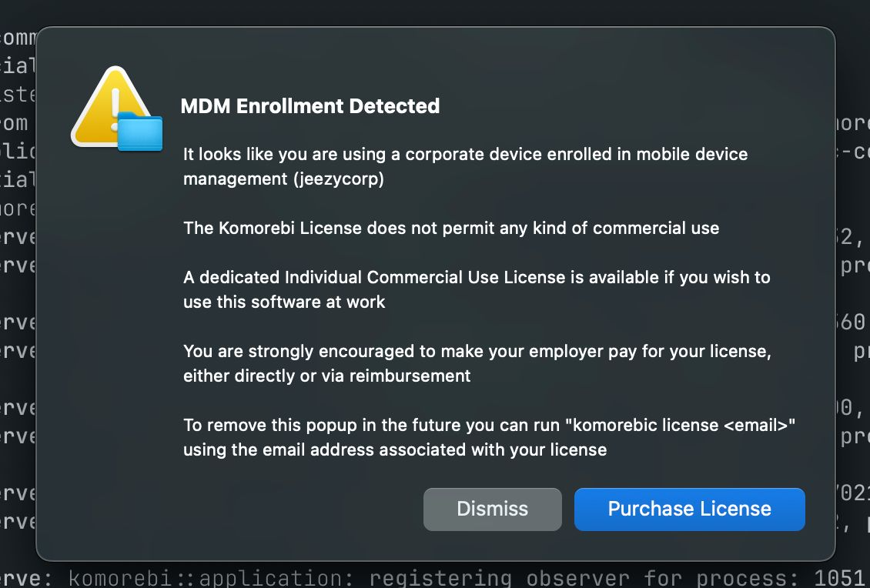Image resolution: width=870 pixels, height=588 pixels.
Task: Click "use this software at work" line
Action: 284,302
